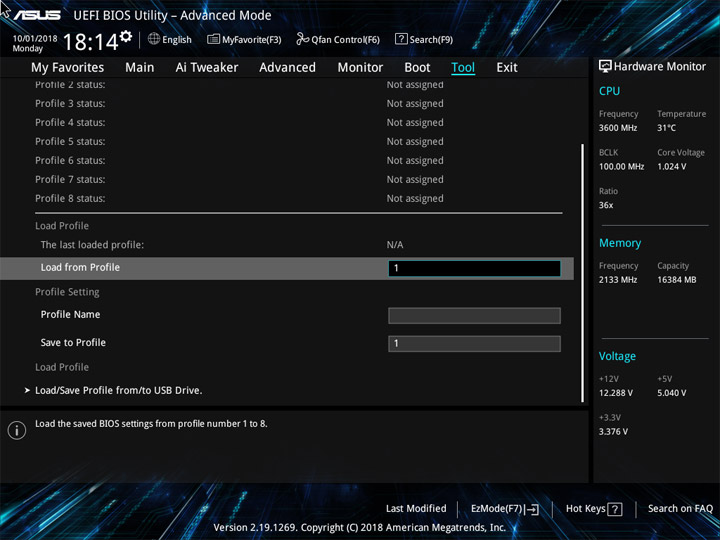Click the Core Voltage 1.024 V value

[x=672, y=166]
